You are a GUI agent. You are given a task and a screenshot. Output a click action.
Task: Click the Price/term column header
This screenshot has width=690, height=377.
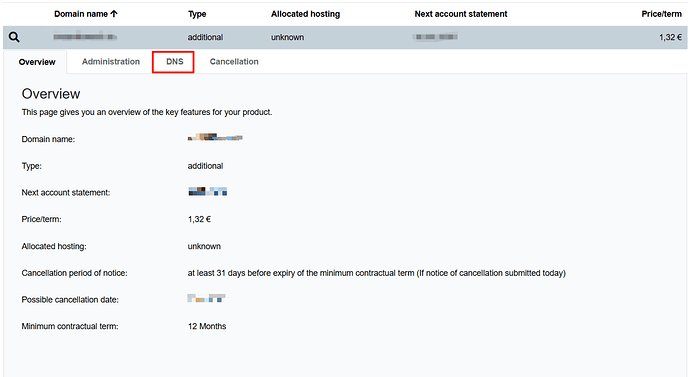(661, 14)
